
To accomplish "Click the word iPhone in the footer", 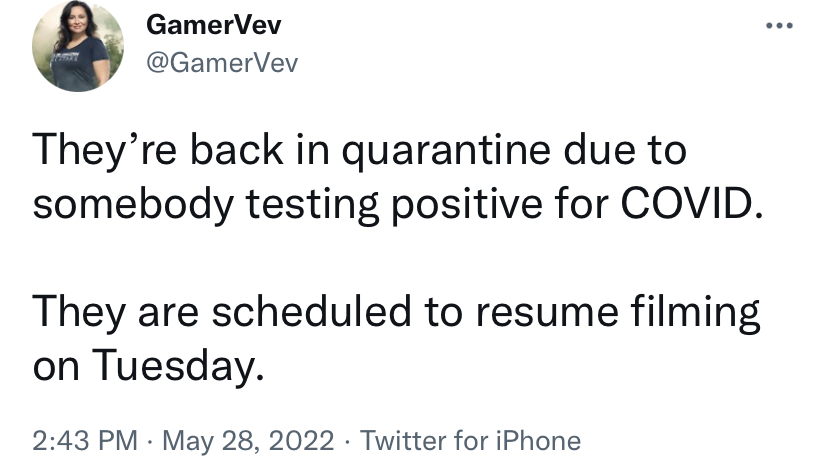I will (538, 441).
